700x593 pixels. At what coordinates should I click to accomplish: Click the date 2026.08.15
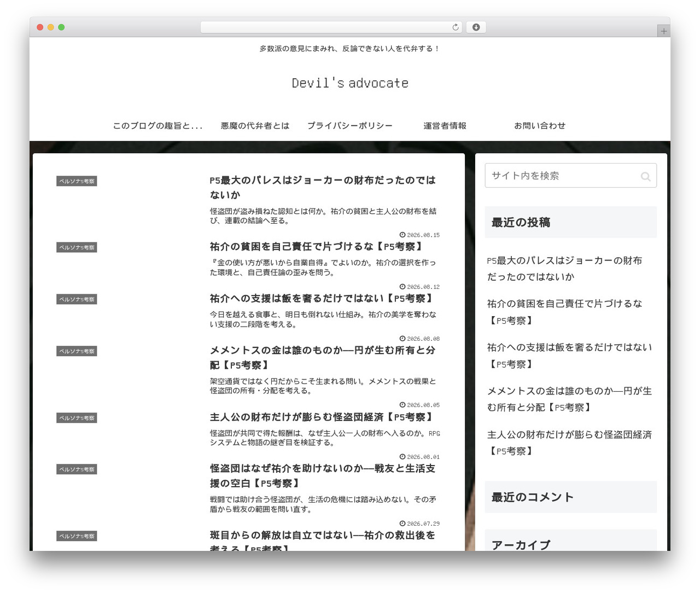(x=419, y=235)
